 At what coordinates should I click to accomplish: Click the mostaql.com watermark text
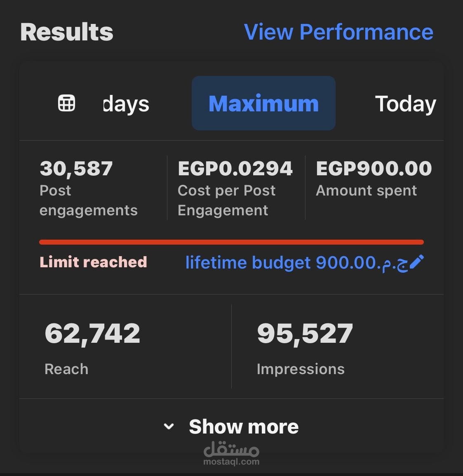(231, 462)
